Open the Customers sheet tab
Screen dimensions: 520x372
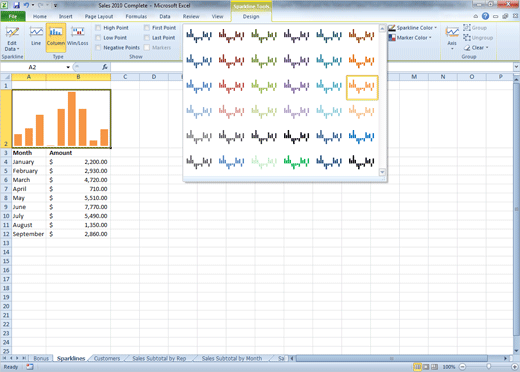coord(107,358)
